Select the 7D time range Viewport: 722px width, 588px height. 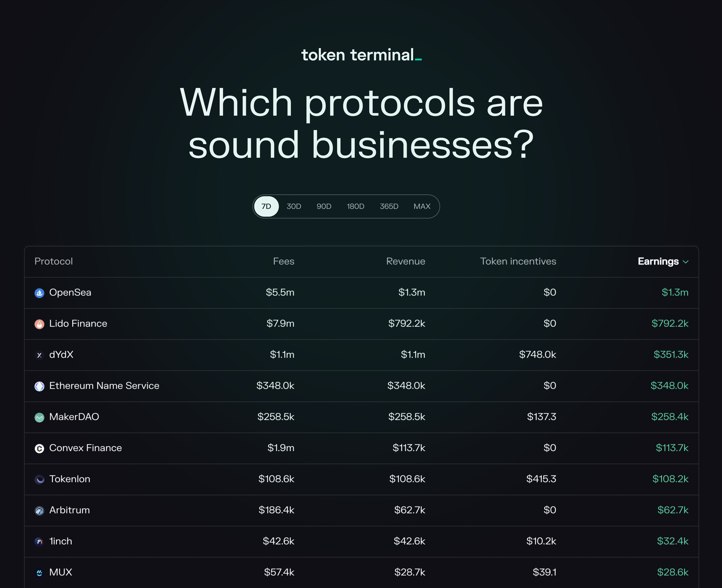[x=266, y=206]
